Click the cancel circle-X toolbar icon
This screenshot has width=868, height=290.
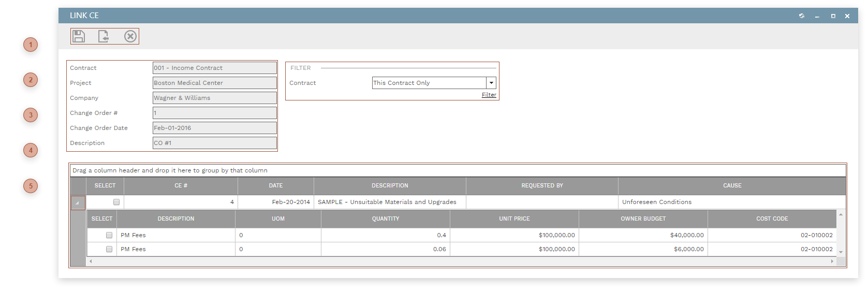point(130,36)
